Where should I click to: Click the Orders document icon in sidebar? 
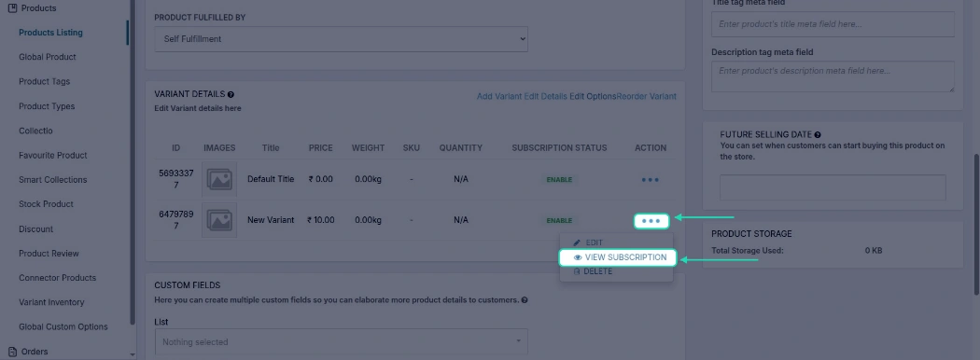(x=12, y=352)
